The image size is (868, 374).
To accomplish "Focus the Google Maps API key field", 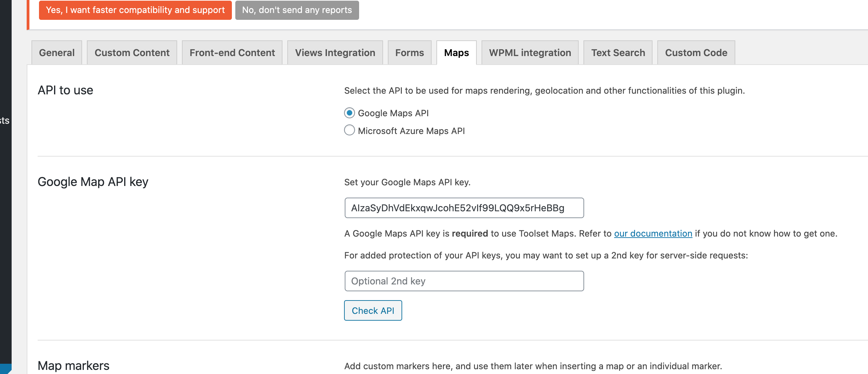I will (x=464, y=208).
